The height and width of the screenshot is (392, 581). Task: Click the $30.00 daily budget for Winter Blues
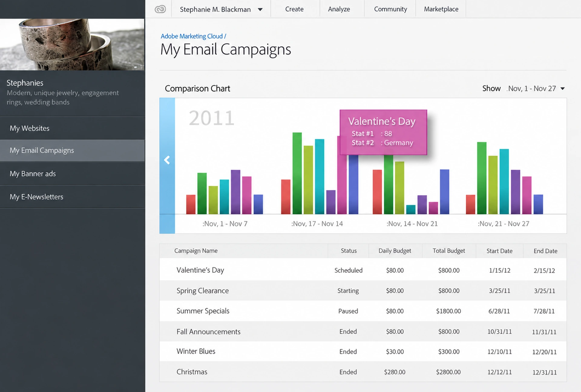pyautogui.click(x=395, y=352)
